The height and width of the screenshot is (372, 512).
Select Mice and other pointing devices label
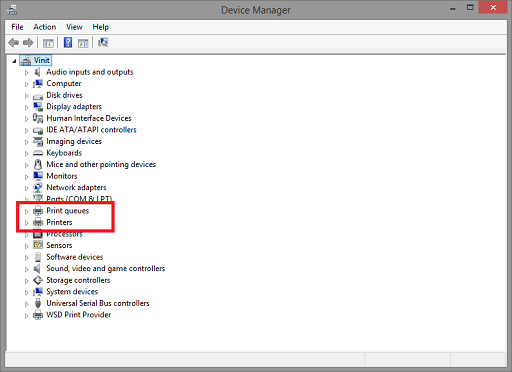click(x=101, y=164)
